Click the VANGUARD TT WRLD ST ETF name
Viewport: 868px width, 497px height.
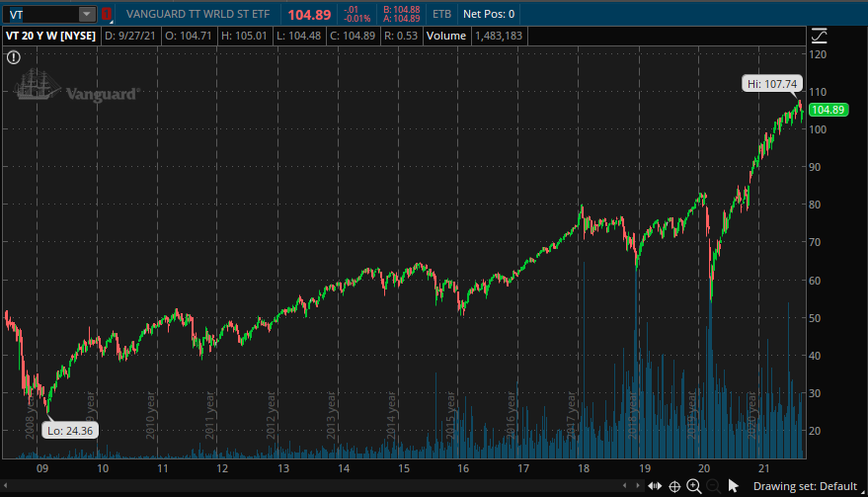[197, 14]
